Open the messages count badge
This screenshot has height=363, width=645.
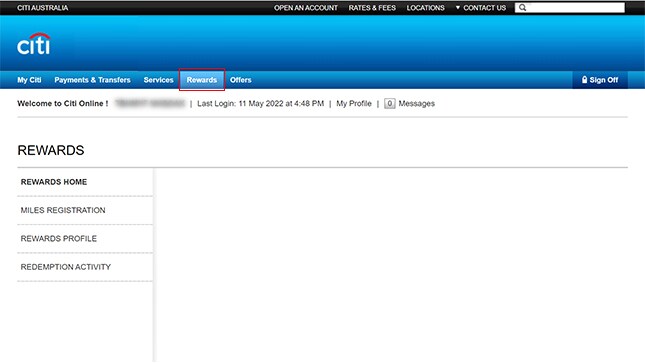click(x=389, y=103)
